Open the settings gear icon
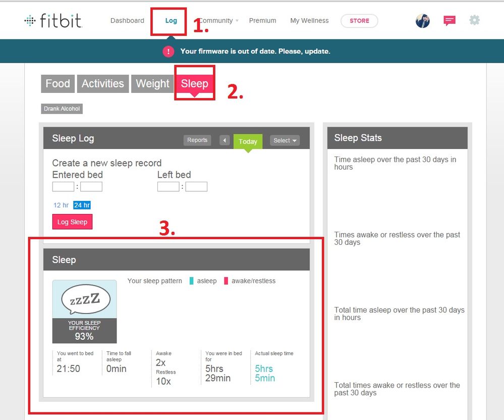504x420 pixels. [x=474, y=20]
